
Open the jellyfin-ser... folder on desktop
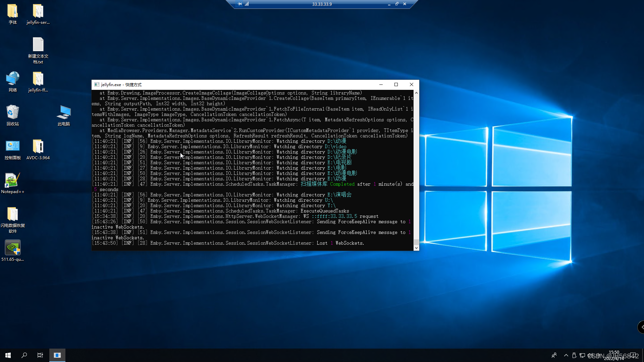(x=38, y=11)
